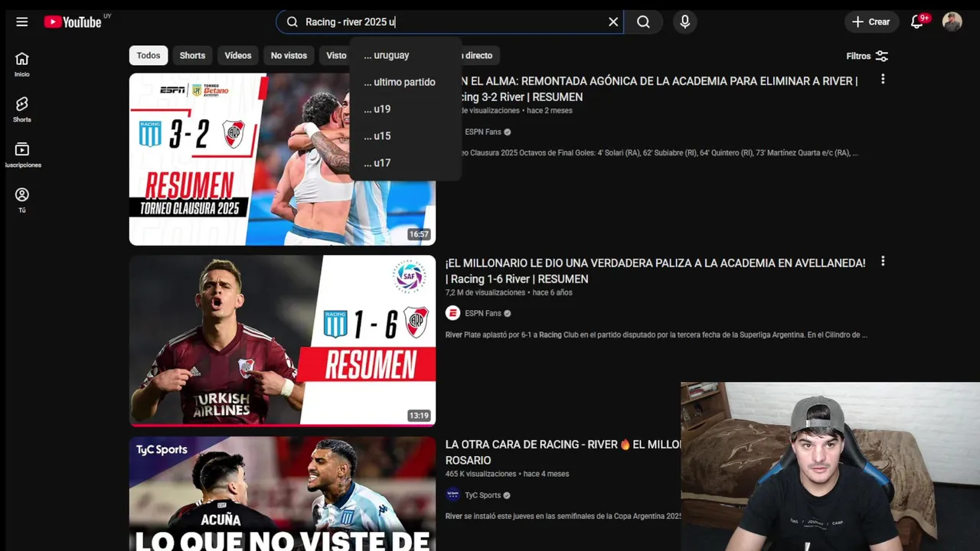Go to Inicio in the sidebar

(x=22, y=64)
